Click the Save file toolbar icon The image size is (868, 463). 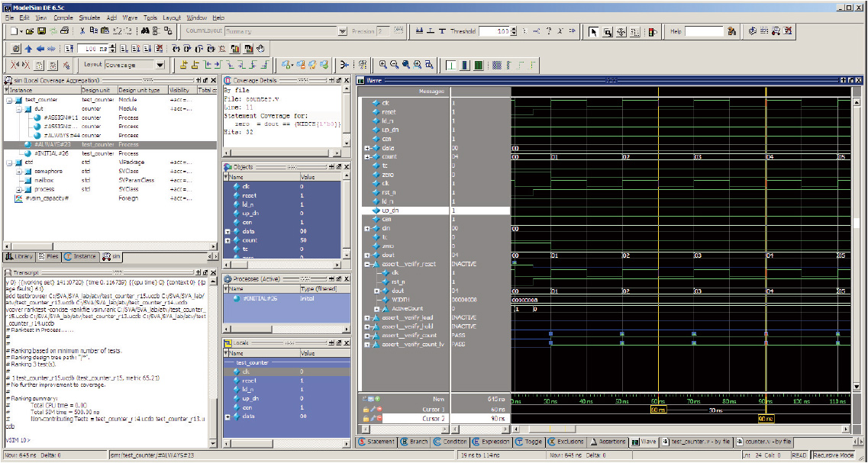pyautogui.click(x=41, y=31)
